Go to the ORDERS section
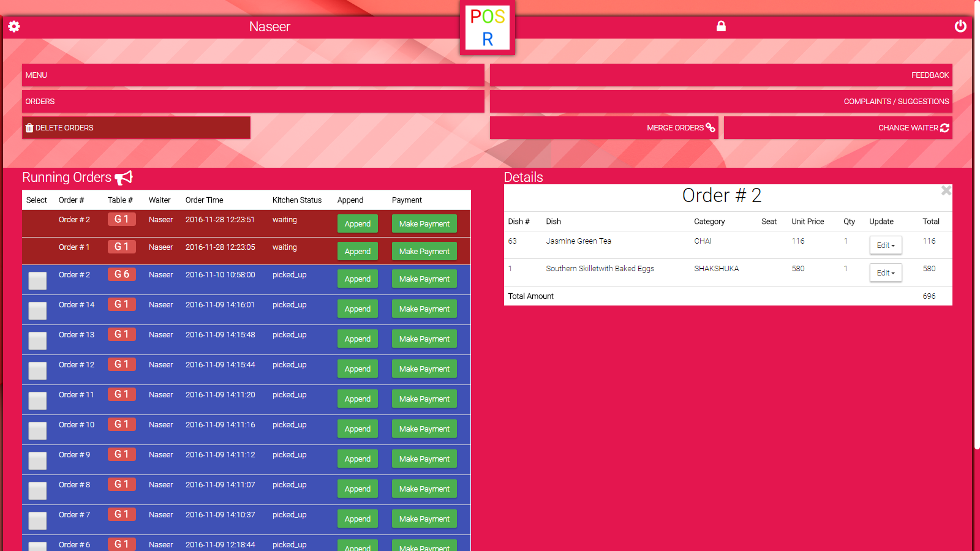Screen dimensions: 980x551 coord(253,102)
